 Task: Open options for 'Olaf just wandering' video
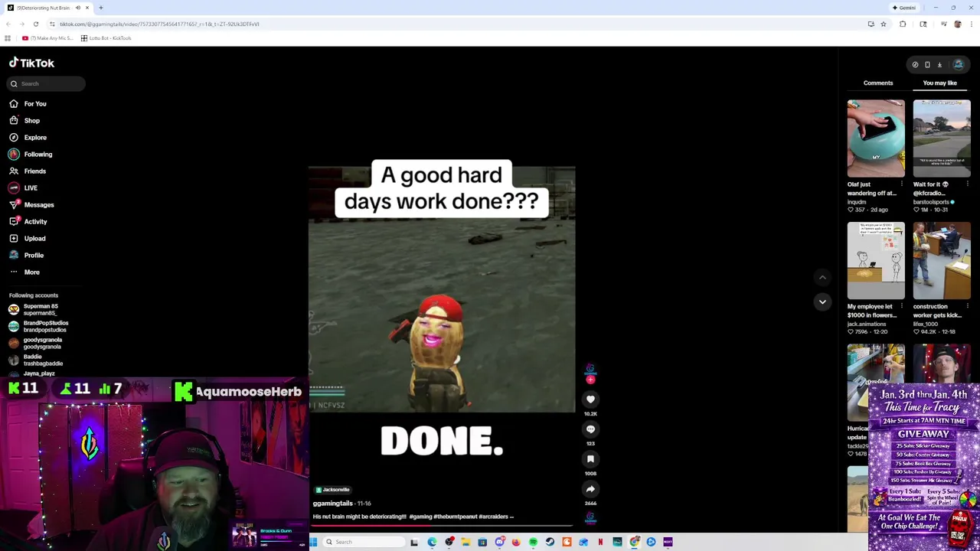point(901,184)
